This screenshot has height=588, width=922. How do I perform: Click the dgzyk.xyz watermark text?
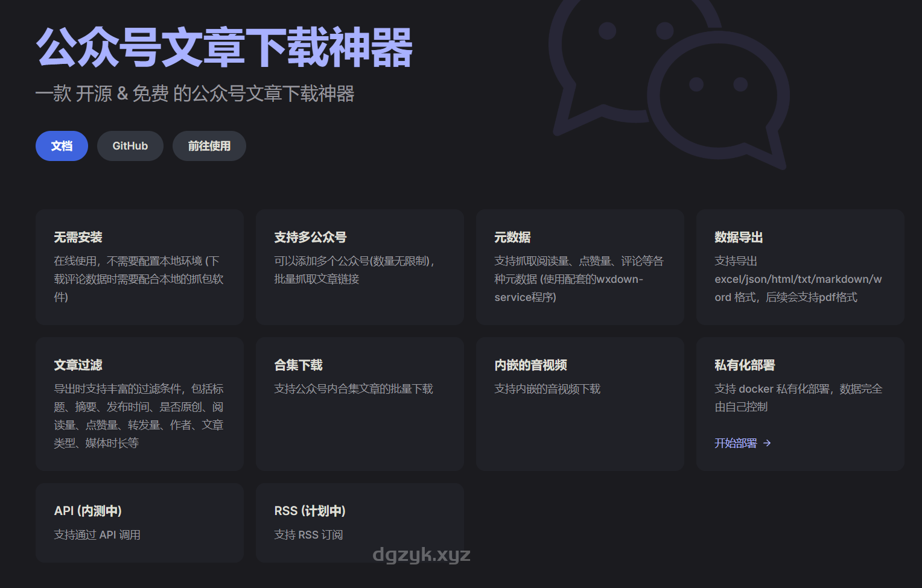point(421,554)
